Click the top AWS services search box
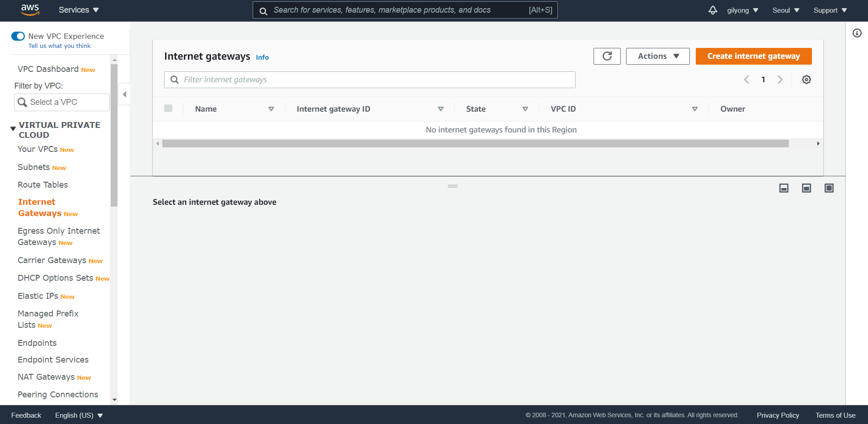Viewport: 868px width, 424px height. coord(405,10)
